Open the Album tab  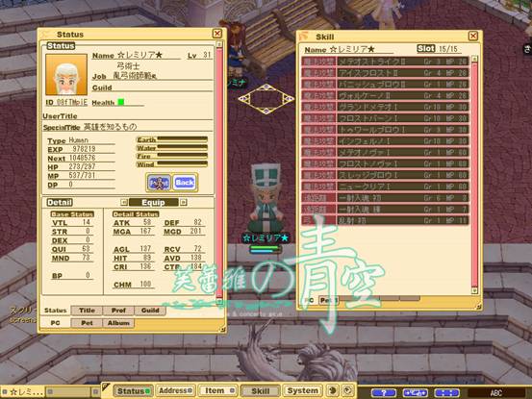(118, 323)
